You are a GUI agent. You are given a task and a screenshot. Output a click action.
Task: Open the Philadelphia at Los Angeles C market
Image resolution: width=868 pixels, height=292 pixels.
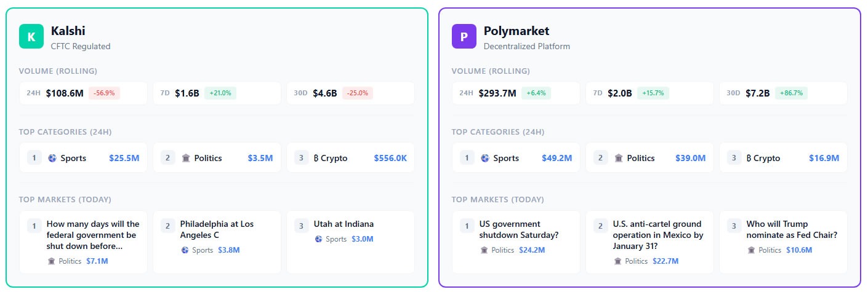coord(217,229)
